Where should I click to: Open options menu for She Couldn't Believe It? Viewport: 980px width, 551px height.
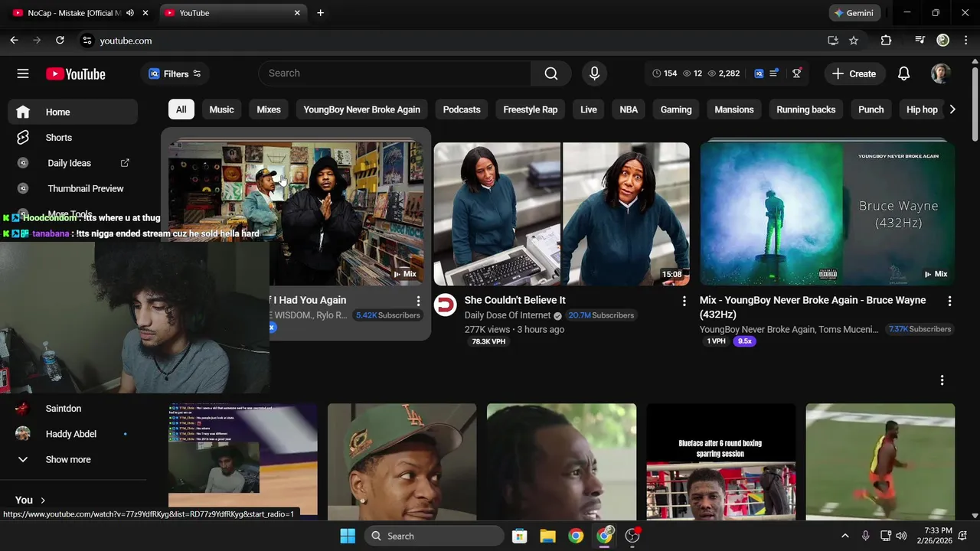tap(684, 302)
